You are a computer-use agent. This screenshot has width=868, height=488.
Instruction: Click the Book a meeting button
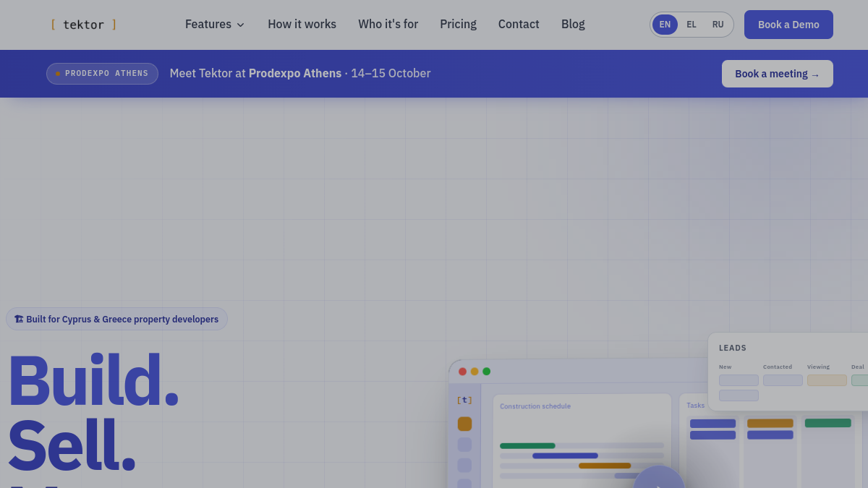point(778,74)
